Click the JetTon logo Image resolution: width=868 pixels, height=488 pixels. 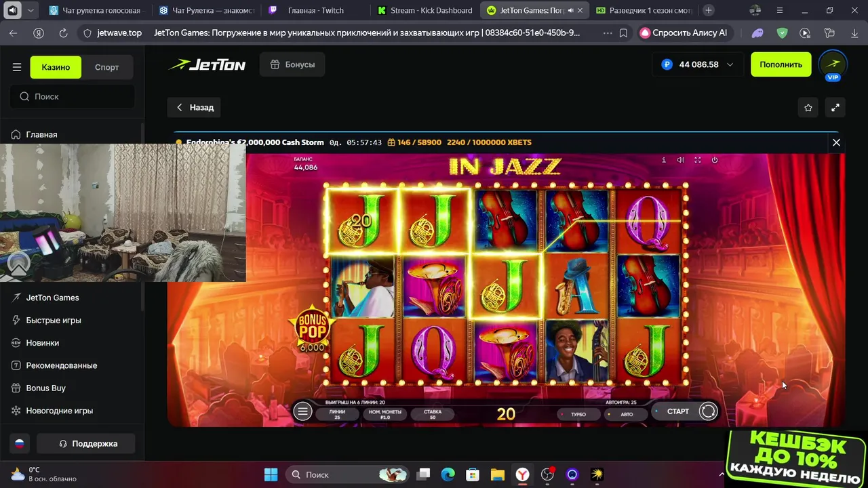coord(208,64)
